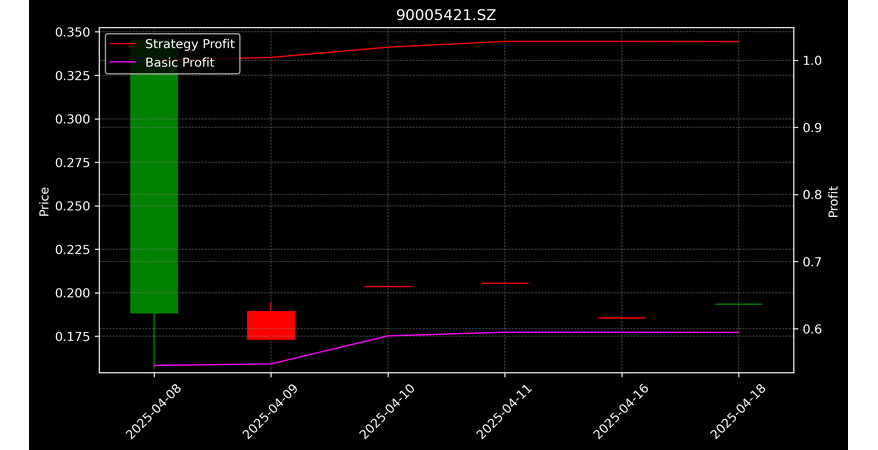Click the red Strategy Profit legend line sample
The height and width of the screenshot is (450, 878).
[123, 44]
